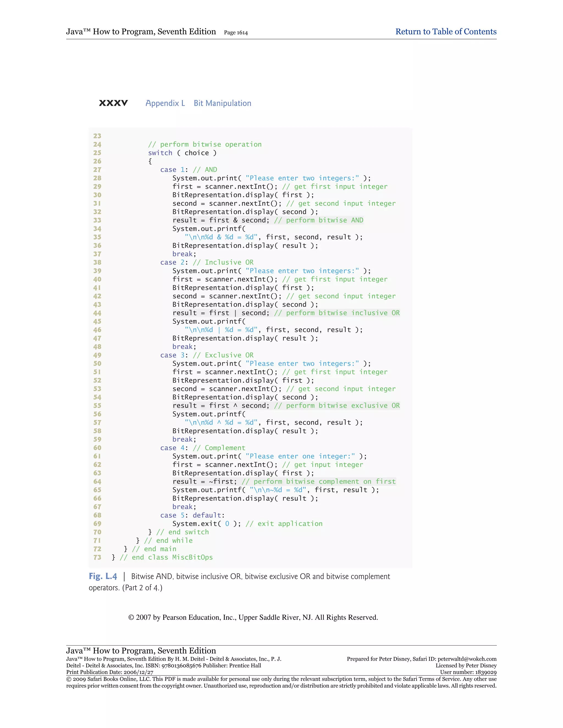
Task: Click line number 33 in the code listing
Action: (97, 220)
